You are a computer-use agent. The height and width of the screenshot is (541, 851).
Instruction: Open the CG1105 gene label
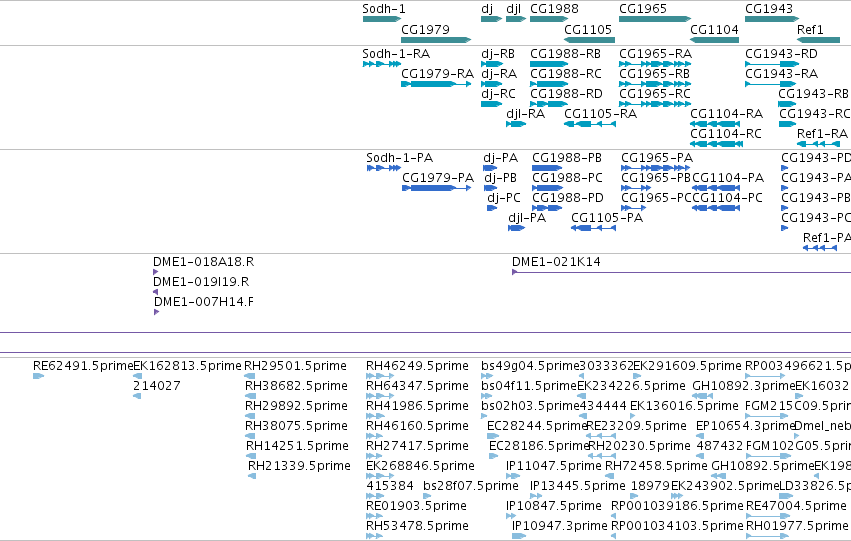click(x=588, y=30)
